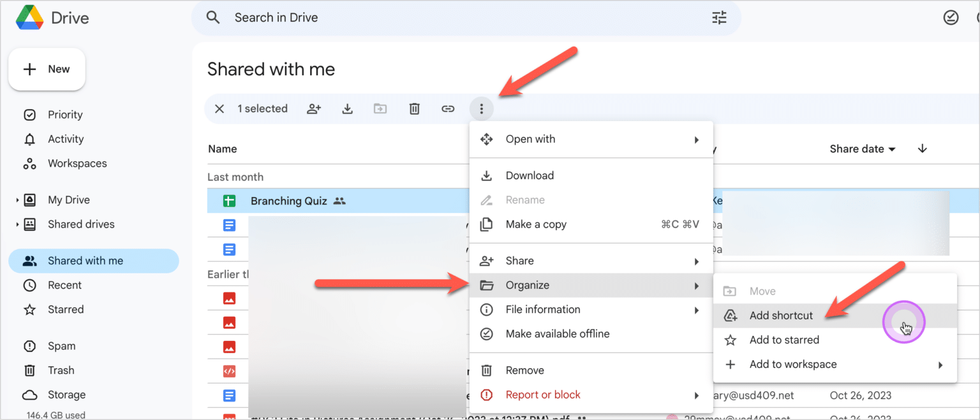This screenshot has width=980, height=420.
Task: Expand the My Drive tree arrow
Action: (17, 200)
